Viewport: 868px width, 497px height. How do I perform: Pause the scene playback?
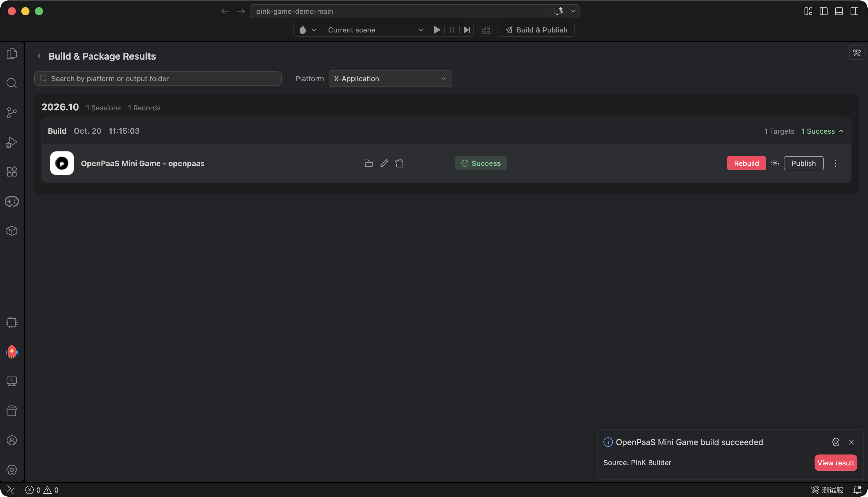[x=452, y=30]
